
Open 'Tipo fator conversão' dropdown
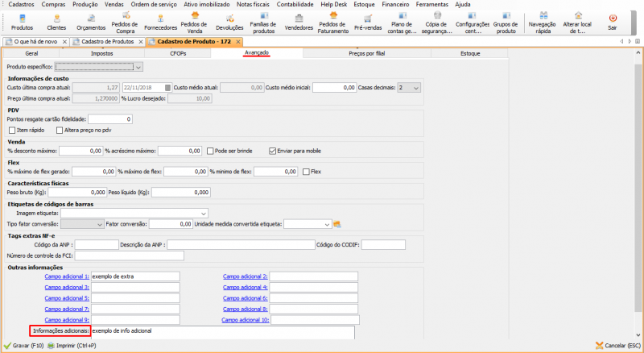pyautogui.click(x=99, y=224)
